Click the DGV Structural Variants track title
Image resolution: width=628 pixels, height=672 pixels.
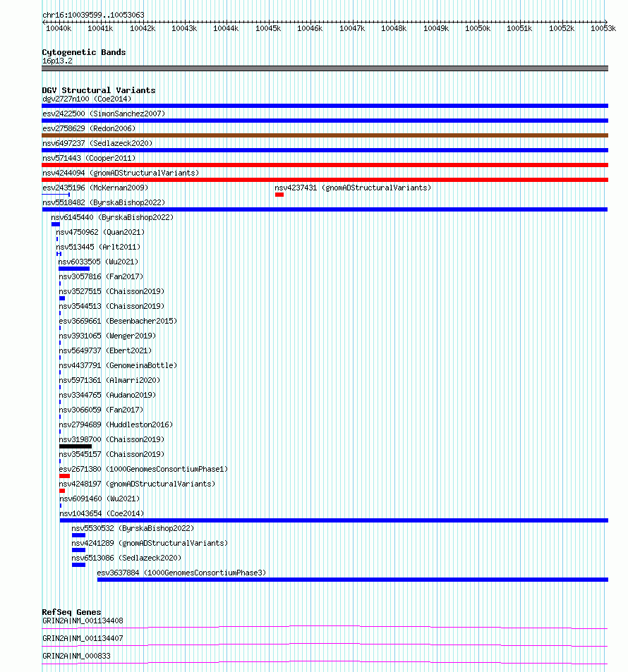pos(98,90)
